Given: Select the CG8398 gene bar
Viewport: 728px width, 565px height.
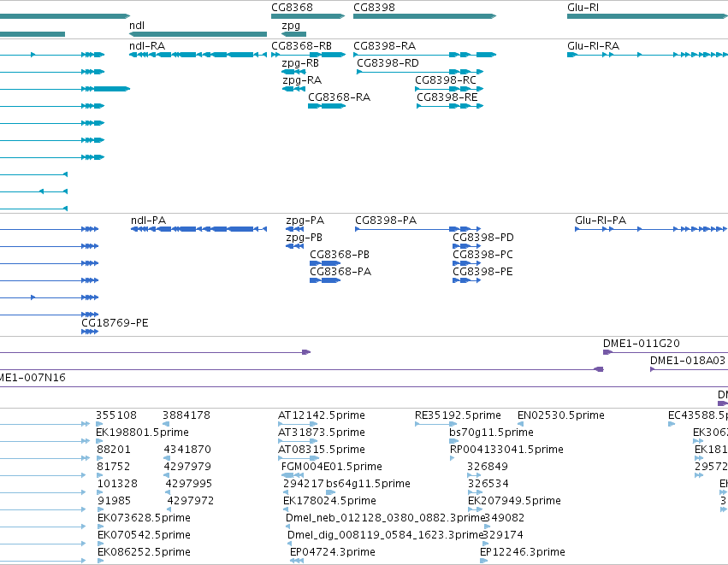Looking at the screenshot, I should click(x=425, y=16).
